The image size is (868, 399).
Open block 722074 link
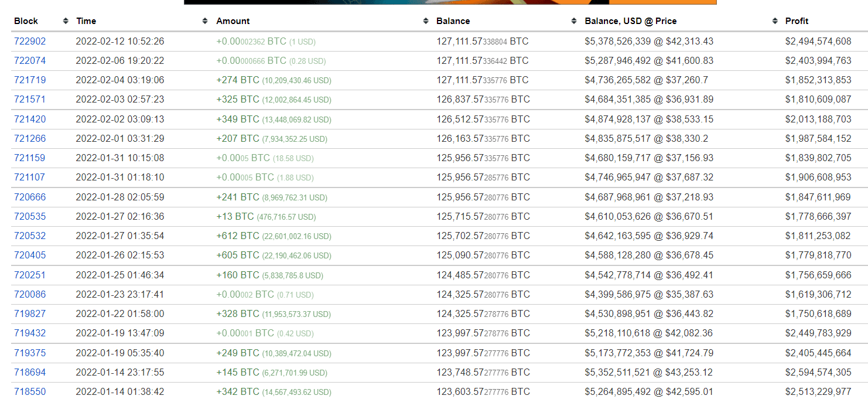(x=30, y=61)
